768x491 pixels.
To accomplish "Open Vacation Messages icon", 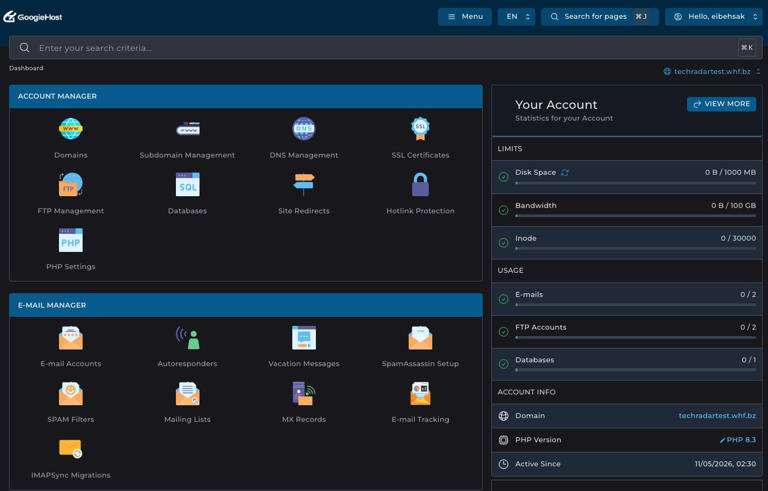I will 304,338.
